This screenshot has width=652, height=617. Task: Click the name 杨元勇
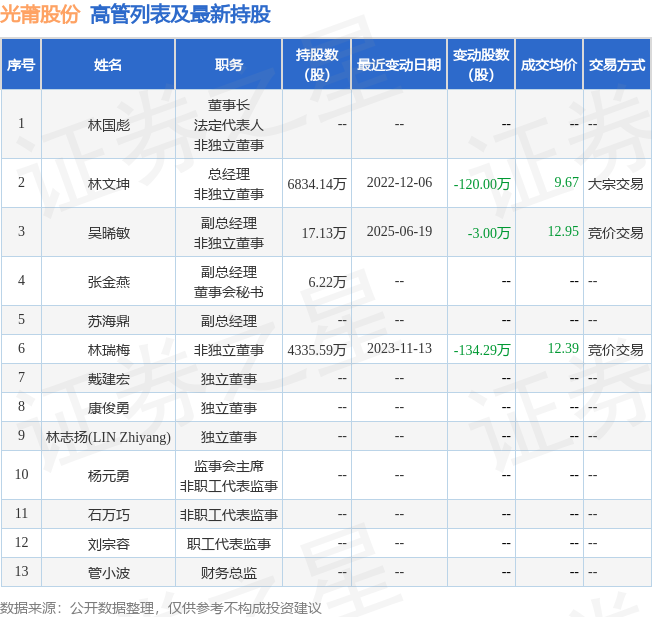point(109,475)
